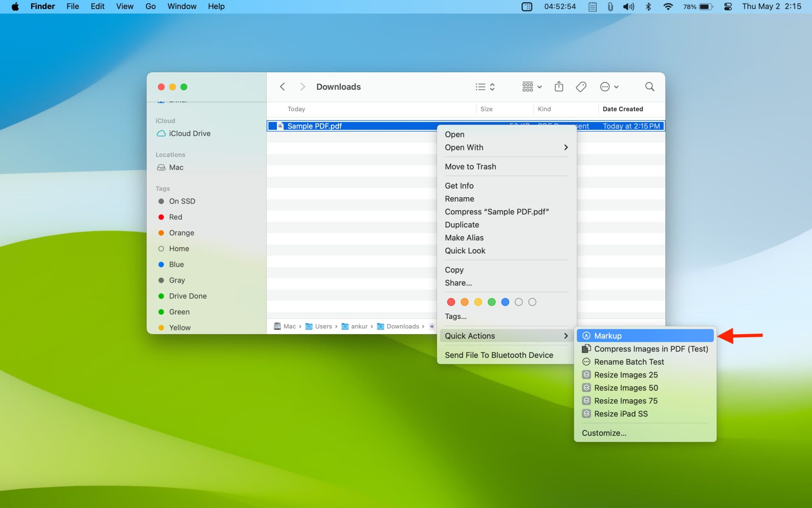812x508 pixels.
Task: Apply the yellow tag color dot
Action: pos(478,302)
